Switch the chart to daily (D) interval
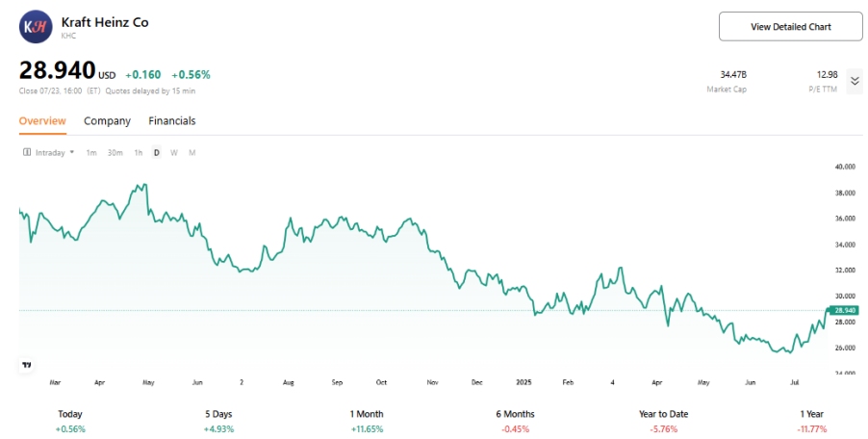 157,153
